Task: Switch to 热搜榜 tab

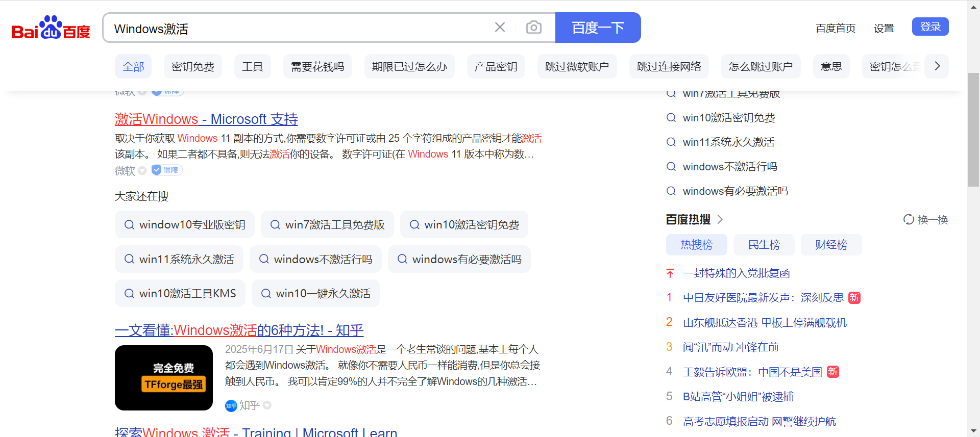Action: pyautogui.click(x=696, y=245)
